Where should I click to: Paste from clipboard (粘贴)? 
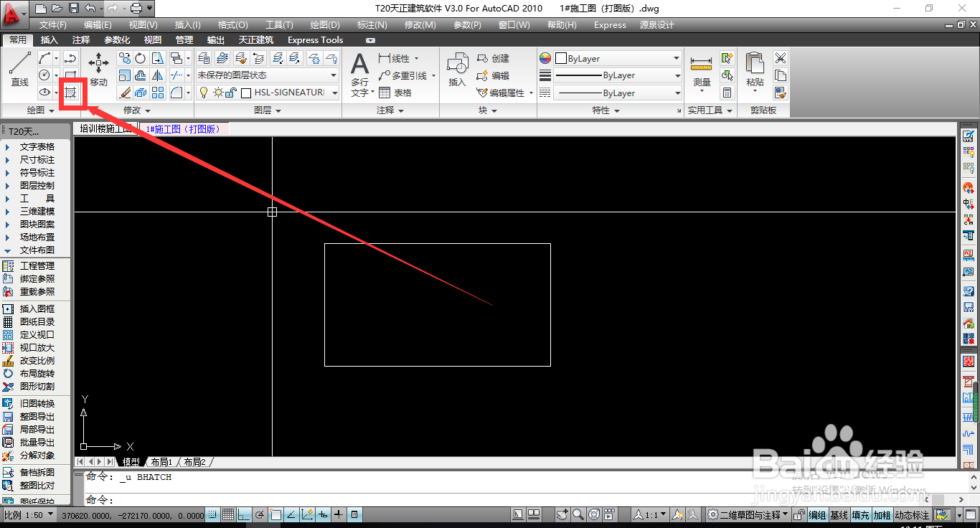coord(755,72)
